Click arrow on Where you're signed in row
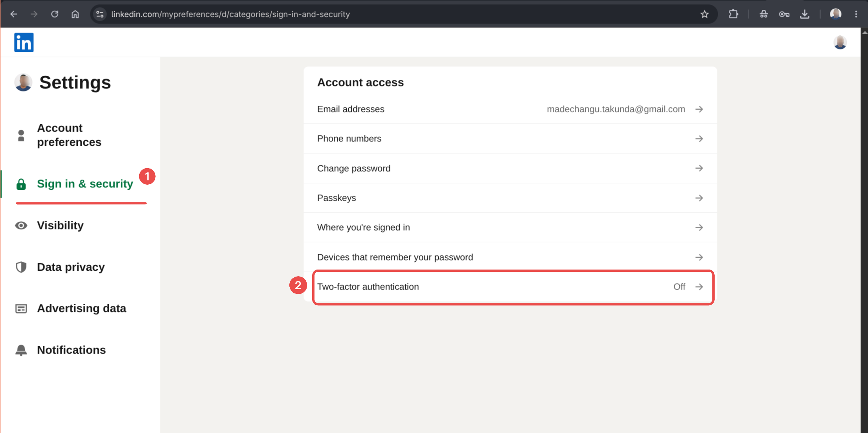 pos(699,228)
